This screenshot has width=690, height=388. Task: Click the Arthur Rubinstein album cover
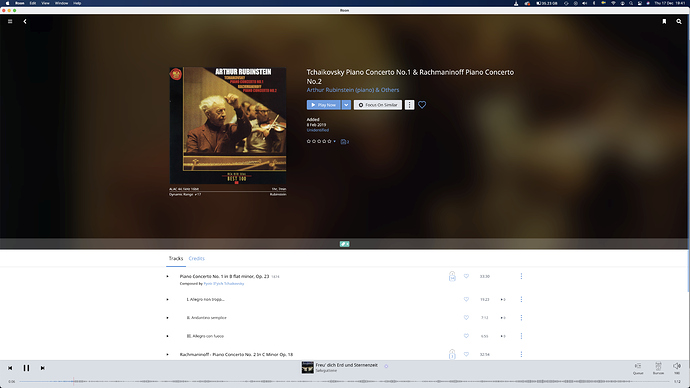(x=228, y=125)
